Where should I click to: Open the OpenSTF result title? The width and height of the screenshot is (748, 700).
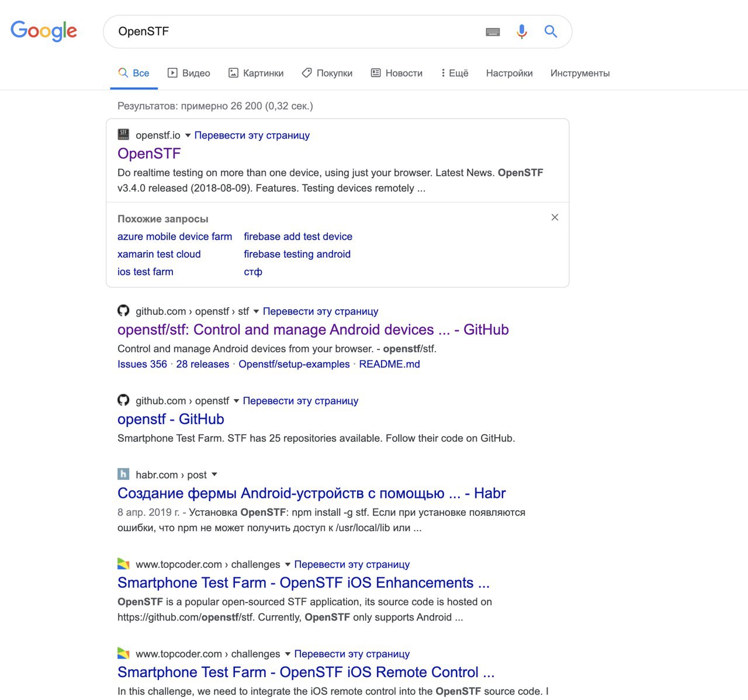tap(149, 154)
